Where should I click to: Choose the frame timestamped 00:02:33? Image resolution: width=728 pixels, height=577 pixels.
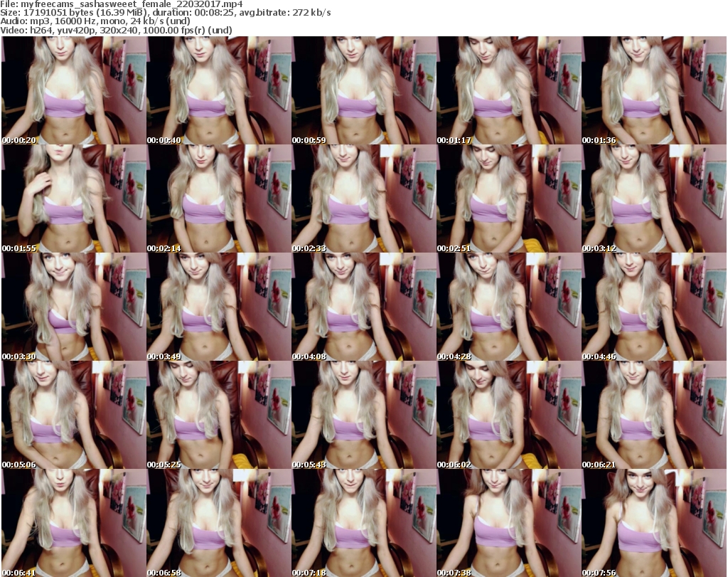tap(364, 198)
